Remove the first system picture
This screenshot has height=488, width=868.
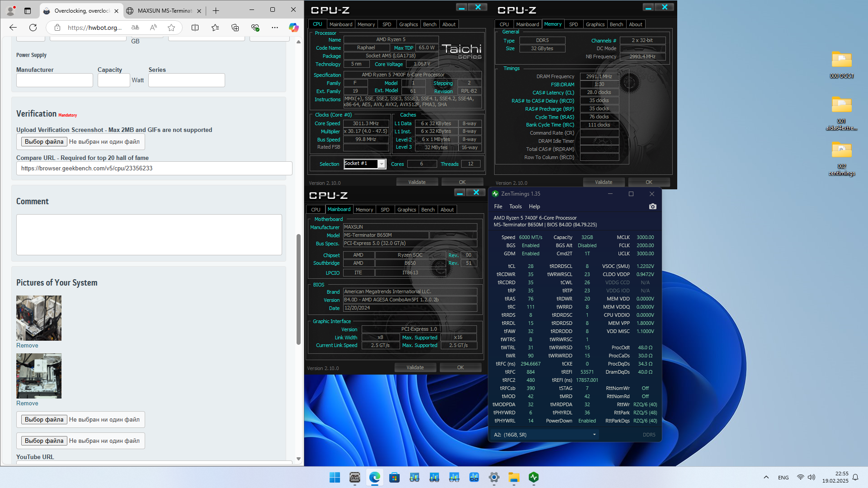tap(27, 345)
